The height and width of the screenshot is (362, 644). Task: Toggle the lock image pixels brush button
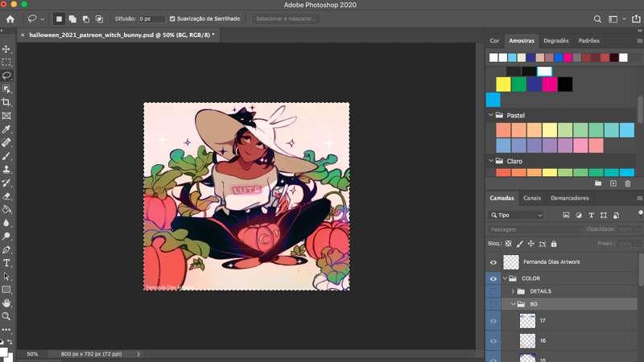tap(519, 244)
